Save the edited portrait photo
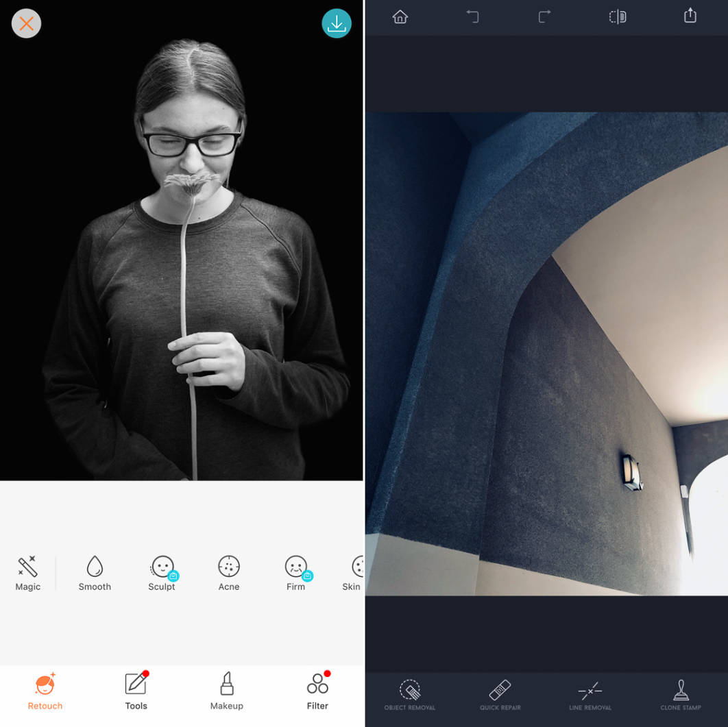 click(x=337, y=23)
